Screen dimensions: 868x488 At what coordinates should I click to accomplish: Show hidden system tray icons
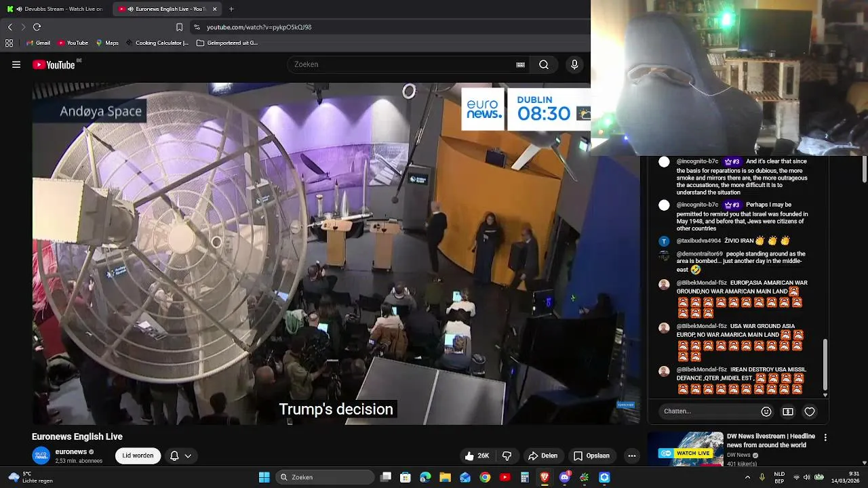[x=747, y=477]
